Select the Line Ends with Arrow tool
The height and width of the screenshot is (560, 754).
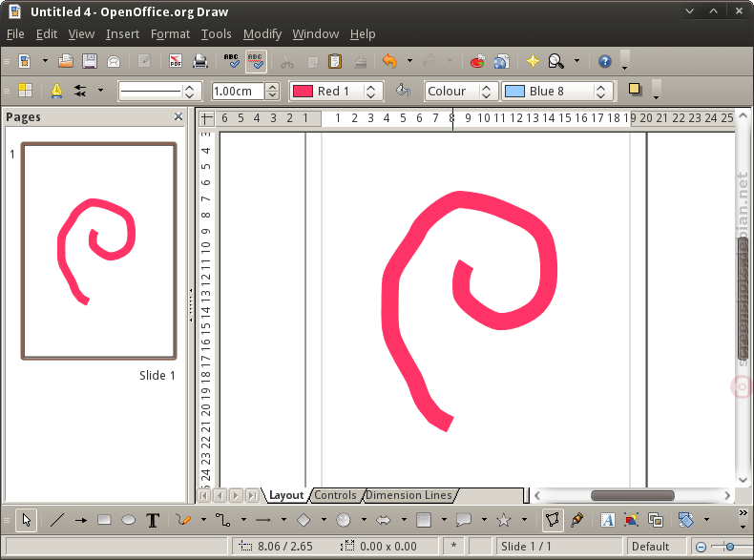pos(81,520)
